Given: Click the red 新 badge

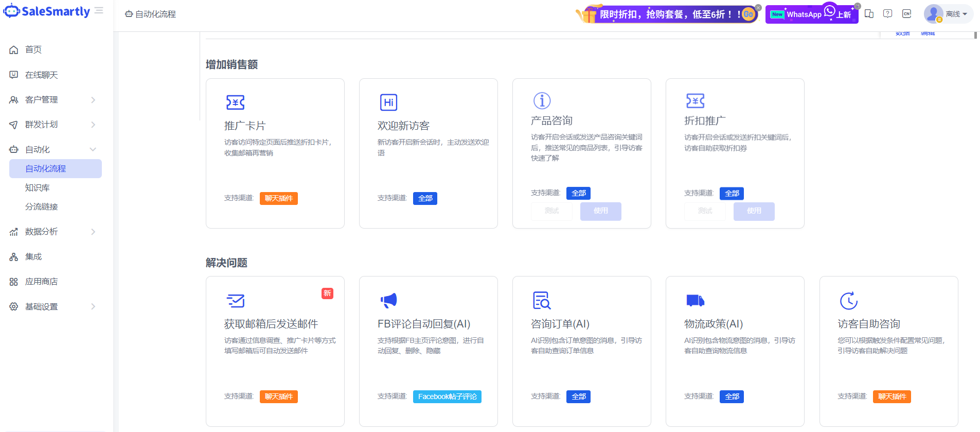Looking at the screenshot, I should point(327,293).
